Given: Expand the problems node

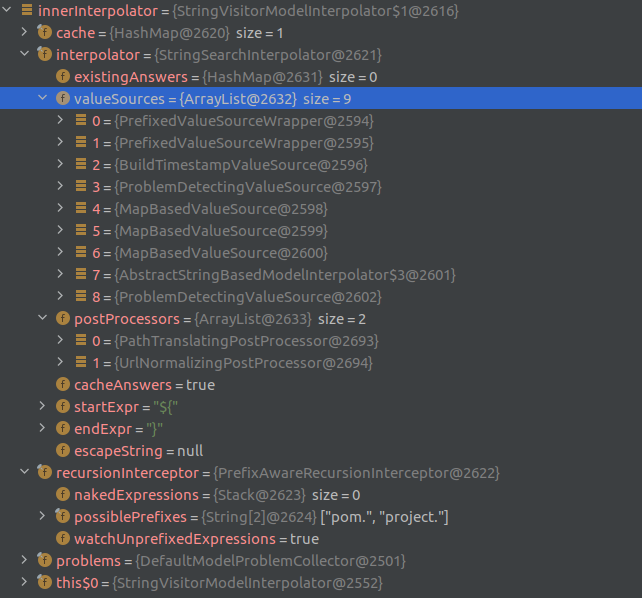Looking at the screenshot, I should [24, 560].
